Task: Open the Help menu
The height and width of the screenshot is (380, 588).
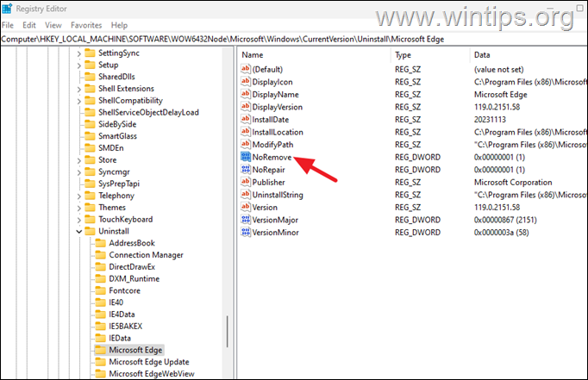Action: pos(119,25)
